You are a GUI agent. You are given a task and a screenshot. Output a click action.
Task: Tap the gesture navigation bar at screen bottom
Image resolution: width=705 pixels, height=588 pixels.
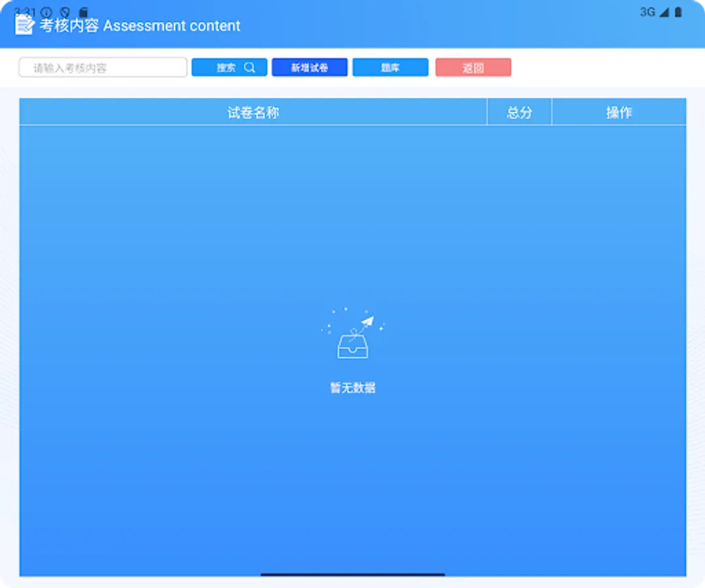[x=352, y=575]
